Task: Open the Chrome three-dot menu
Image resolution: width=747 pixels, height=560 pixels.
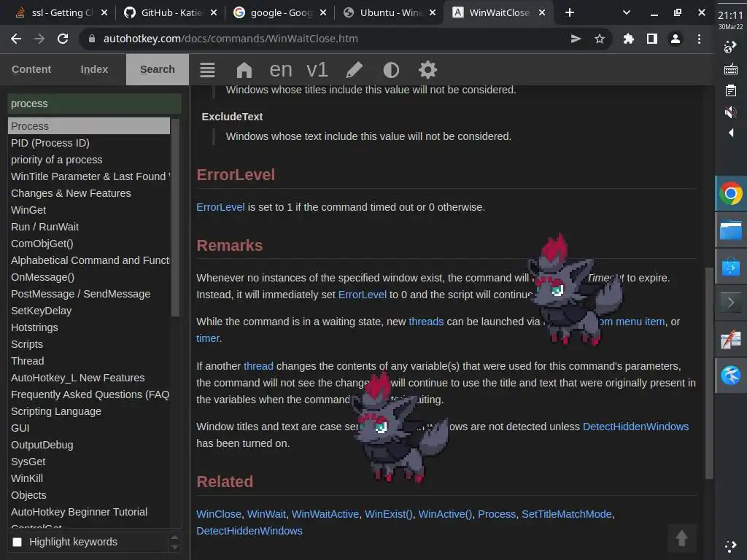Action: 699,39
